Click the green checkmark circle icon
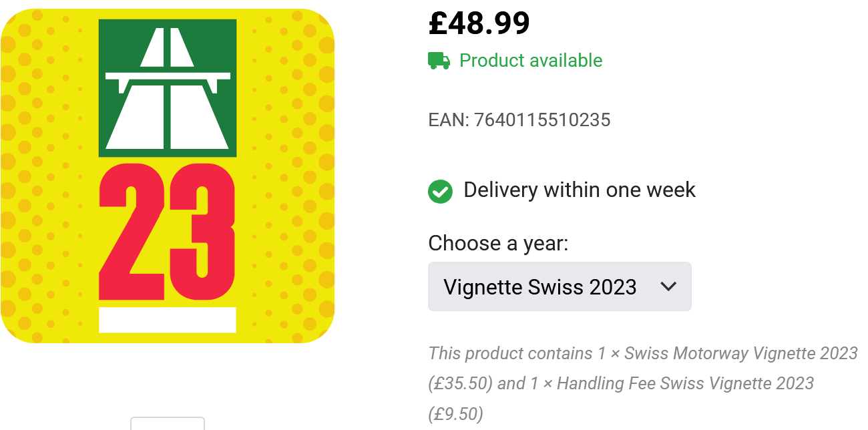868x430 pixels. coord(440,191)
